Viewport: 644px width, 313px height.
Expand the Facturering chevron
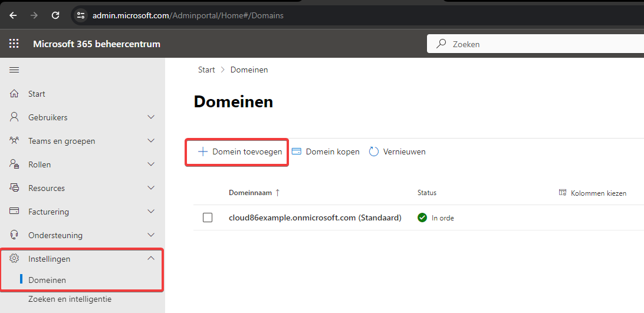[x=151, y=211]
